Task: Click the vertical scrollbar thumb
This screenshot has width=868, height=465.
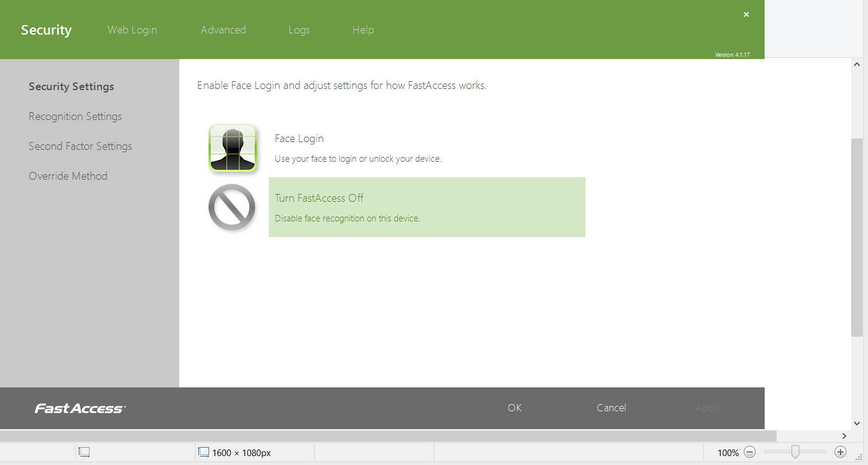Action: pos(857,238)
